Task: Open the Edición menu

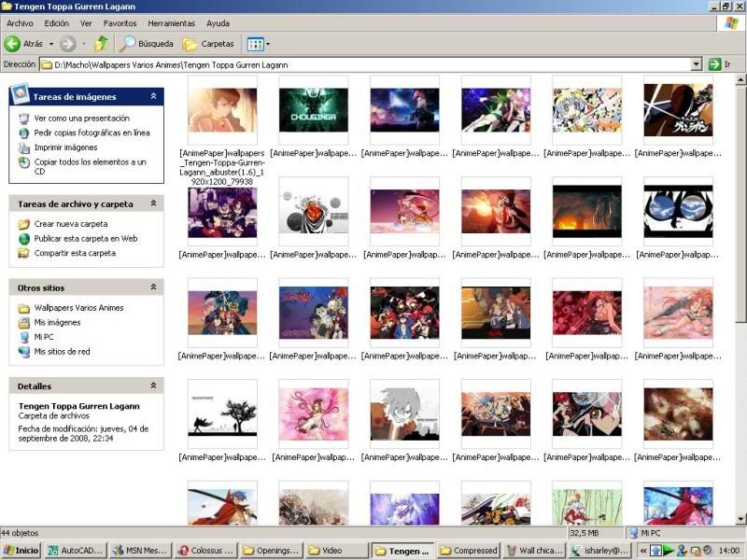Action: click(57, 23)
